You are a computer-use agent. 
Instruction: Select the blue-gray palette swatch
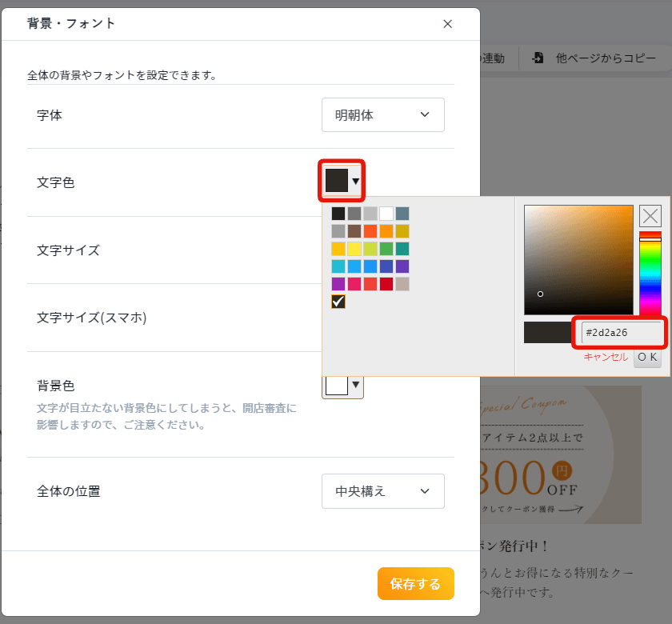click(402, 214)
